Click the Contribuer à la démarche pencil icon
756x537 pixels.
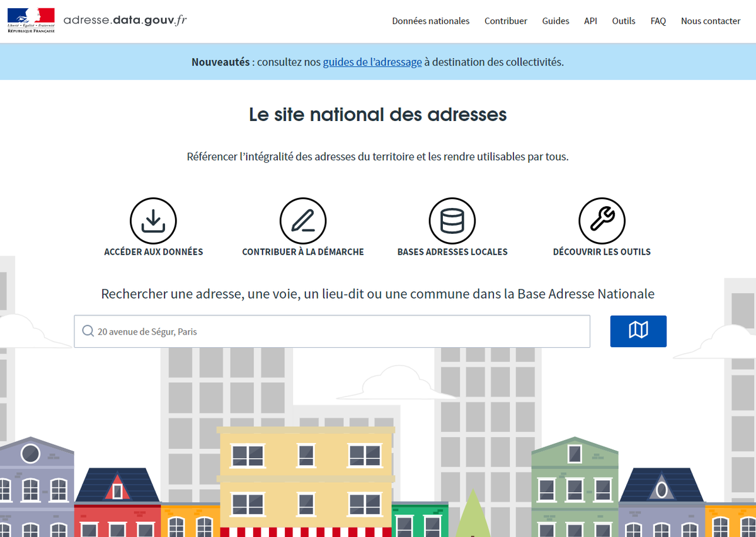[x=302, y=221]
